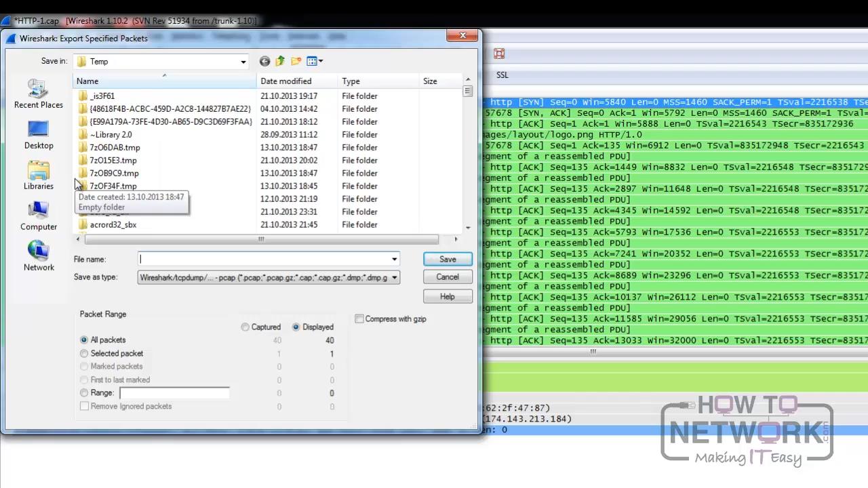Create a new folder with toolbar icon
This screenshot has height=488, width=868.
[x=296, y=61]
